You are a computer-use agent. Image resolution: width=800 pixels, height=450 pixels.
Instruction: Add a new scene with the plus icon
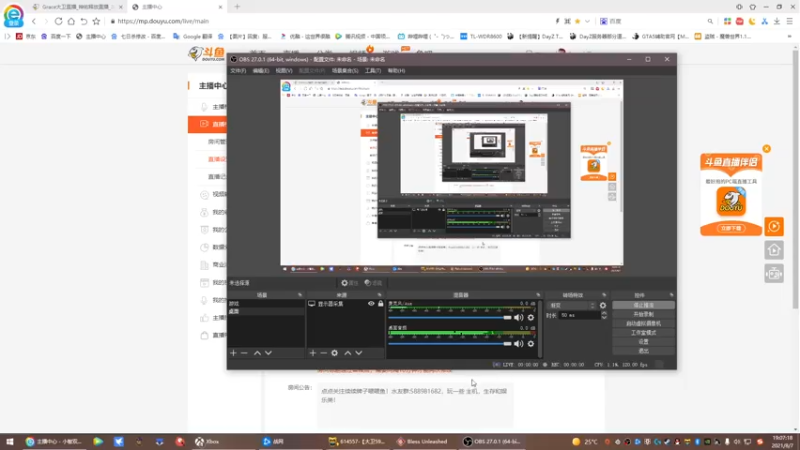pyautogui.click(x=233, y=353)
